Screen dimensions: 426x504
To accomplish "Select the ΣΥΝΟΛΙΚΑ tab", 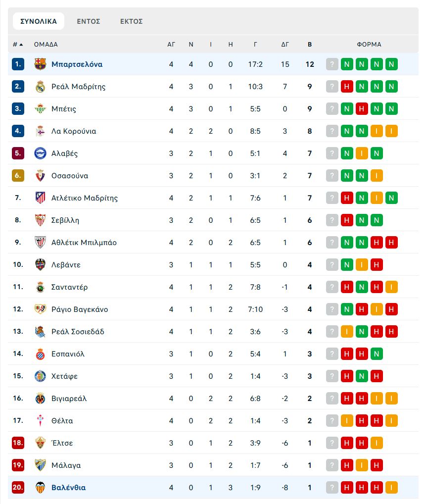I will (x=39, y=21).
